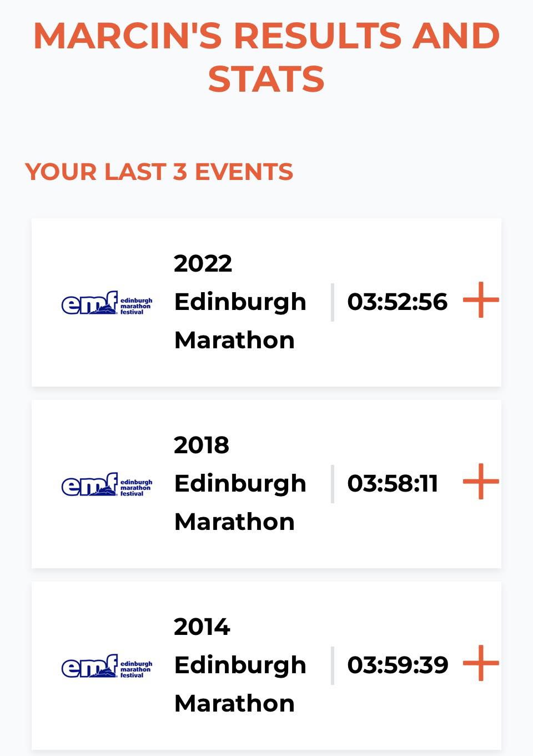The height and width of the screenshot is (756, 533).
Task: Click the "Your Last 3 Events" heading
Action: [159, 172]
